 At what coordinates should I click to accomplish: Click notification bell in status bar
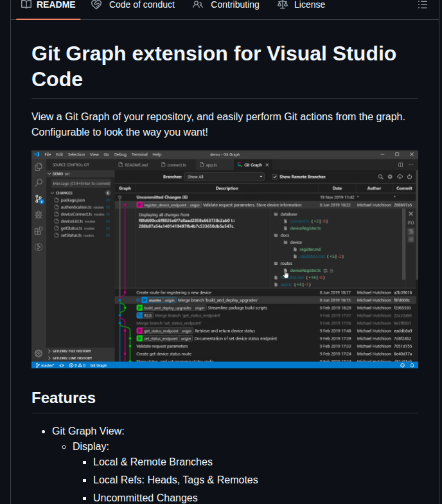[412, 365]
